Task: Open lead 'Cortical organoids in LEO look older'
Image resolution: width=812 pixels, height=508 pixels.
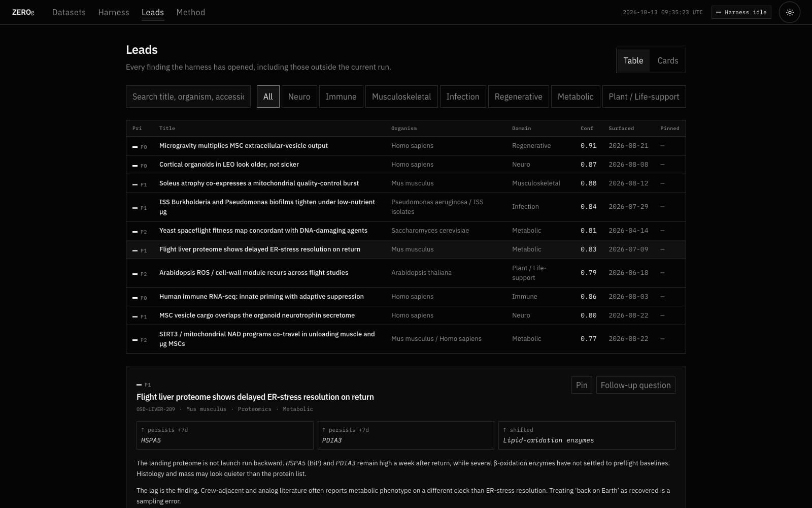Action: point(406,165)
